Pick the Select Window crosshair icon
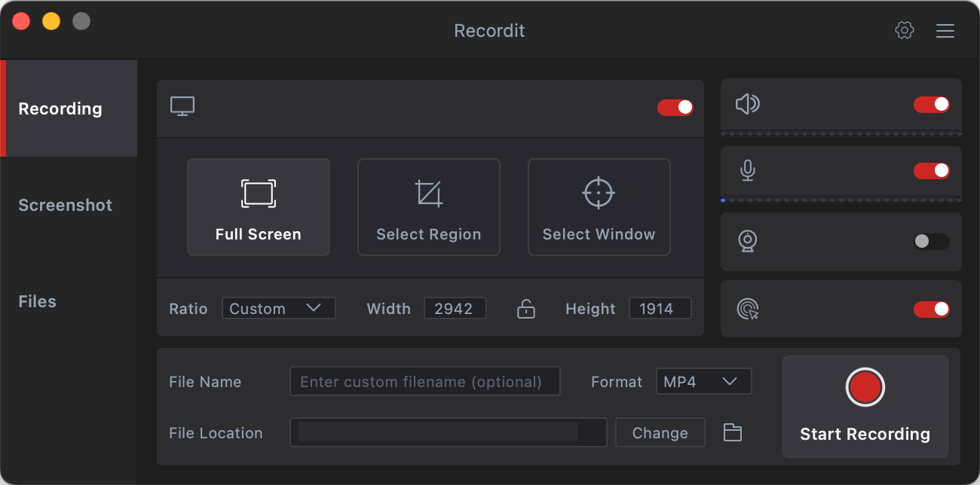Viewport: 980px width, 485px height. [599, 194]
